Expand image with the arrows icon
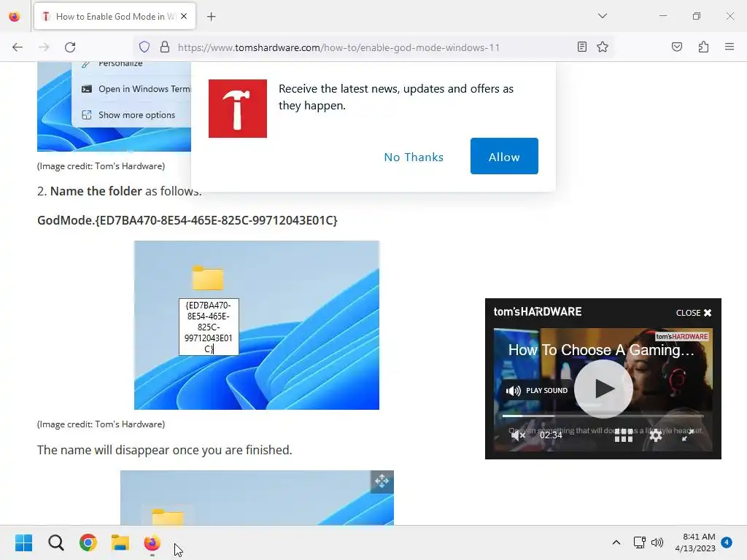Viewport: 747px width, 560px height. pyautogui.click(x=382, y=481)
